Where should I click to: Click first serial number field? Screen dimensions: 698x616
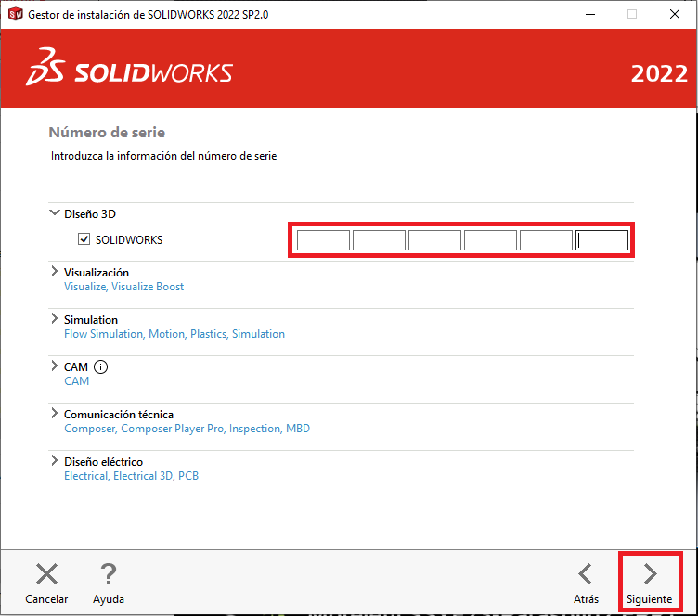click(x=323, y=240)
